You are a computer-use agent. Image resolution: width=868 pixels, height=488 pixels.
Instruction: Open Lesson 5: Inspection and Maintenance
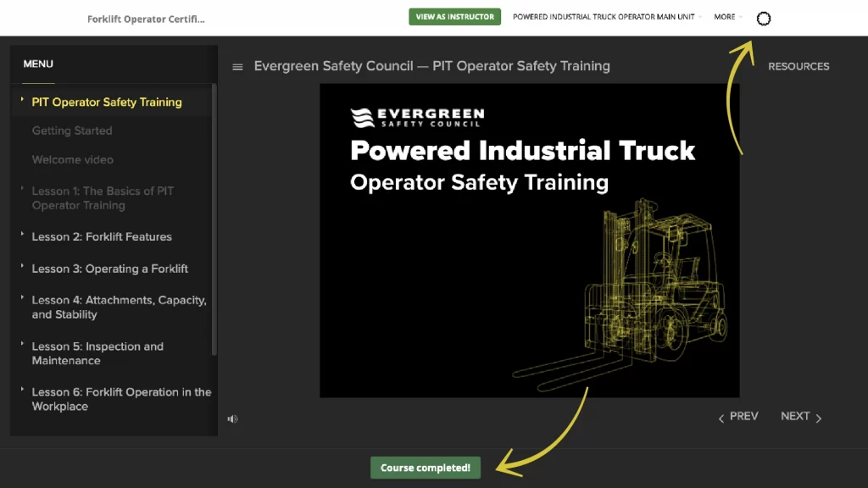pos(97,353)
